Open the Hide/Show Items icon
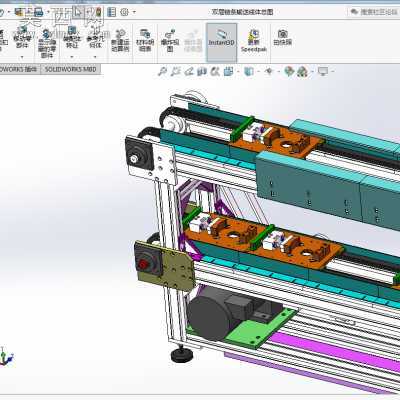The width and height of the screenshot is (400, 400). (x=269, y=71)
